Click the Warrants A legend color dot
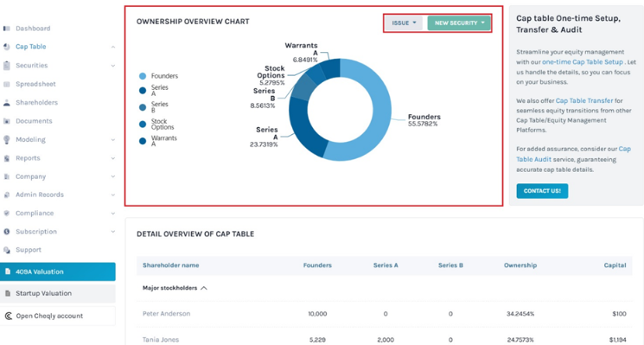644x345 pixels. 143,141
